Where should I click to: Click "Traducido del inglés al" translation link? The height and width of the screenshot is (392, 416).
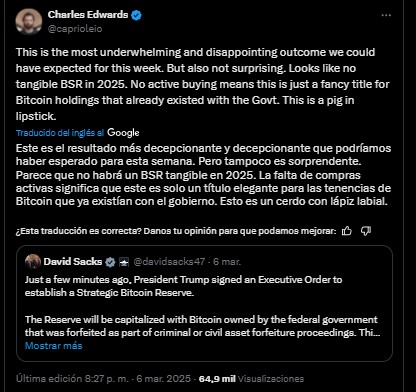pyautogui.click(x=60, y=133)
